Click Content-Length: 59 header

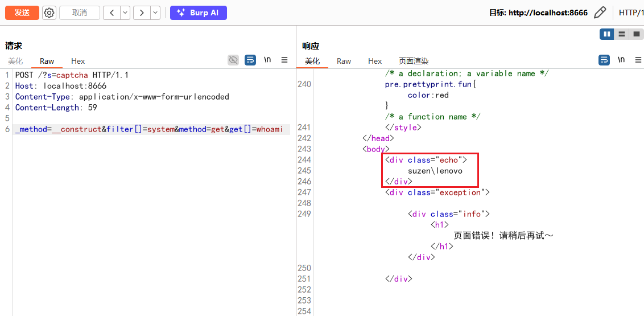point(56,108)
